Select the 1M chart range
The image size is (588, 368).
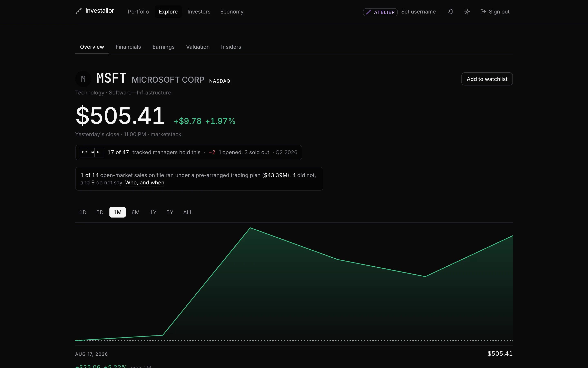click(x=117, y=212)
